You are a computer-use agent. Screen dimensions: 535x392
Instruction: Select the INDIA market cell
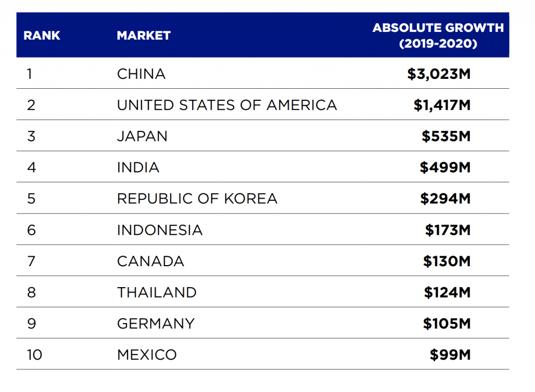(x=138, y=168)
